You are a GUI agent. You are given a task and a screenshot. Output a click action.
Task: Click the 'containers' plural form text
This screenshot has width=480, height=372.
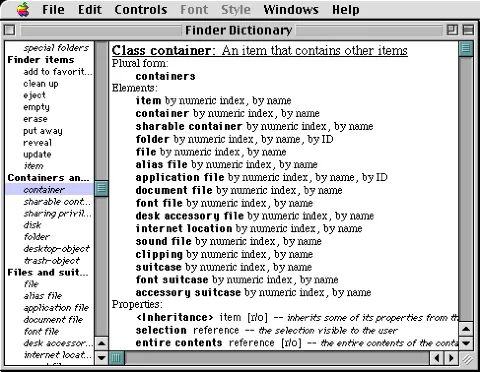[x=165, y=76]
